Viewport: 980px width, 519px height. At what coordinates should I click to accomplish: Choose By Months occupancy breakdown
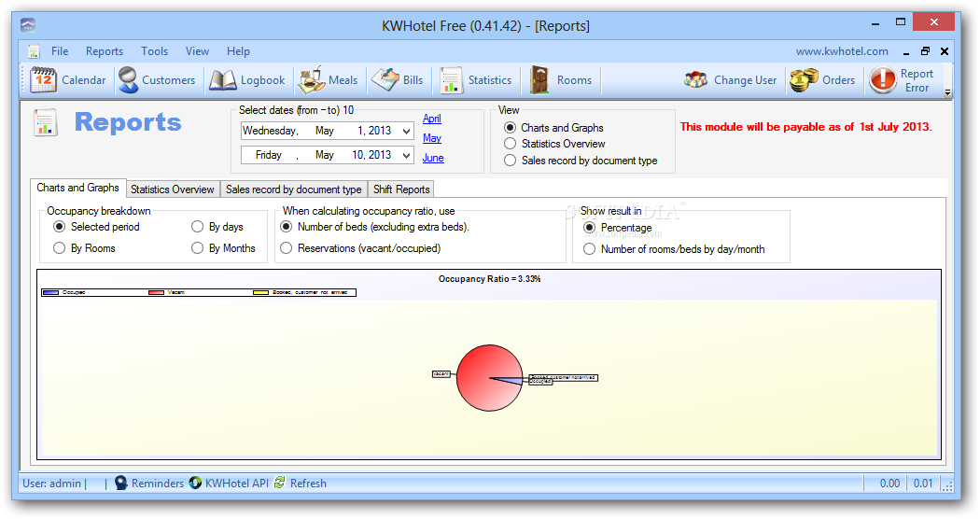point(198,248)
